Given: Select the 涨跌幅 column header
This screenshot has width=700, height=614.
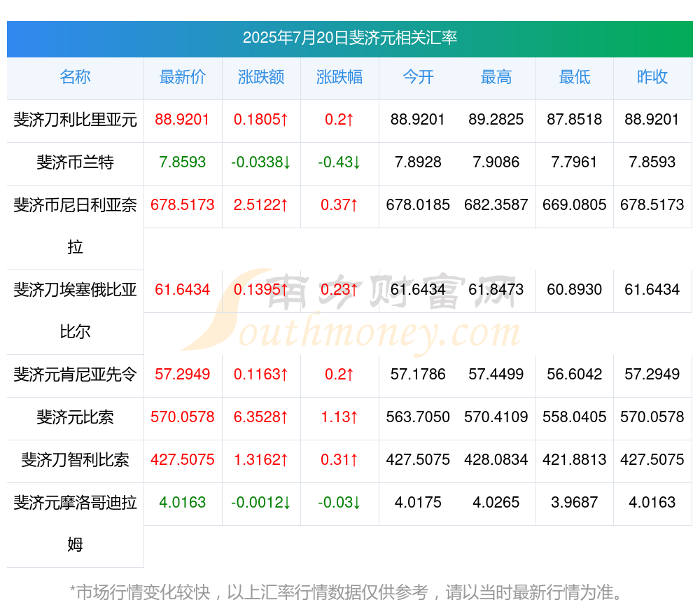Looking at the screenshot, I should (339, 77).
